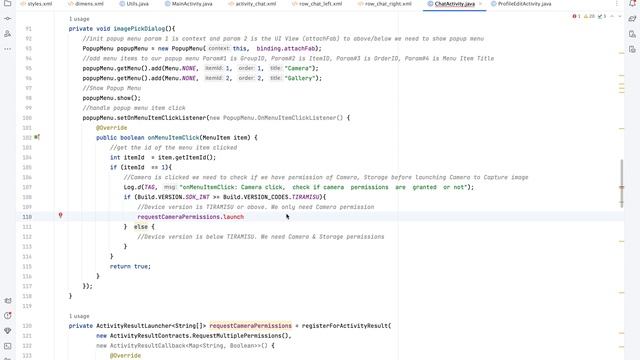Switch to the Utils.java tab
This screenshot has height=360, width=640.
134,4
